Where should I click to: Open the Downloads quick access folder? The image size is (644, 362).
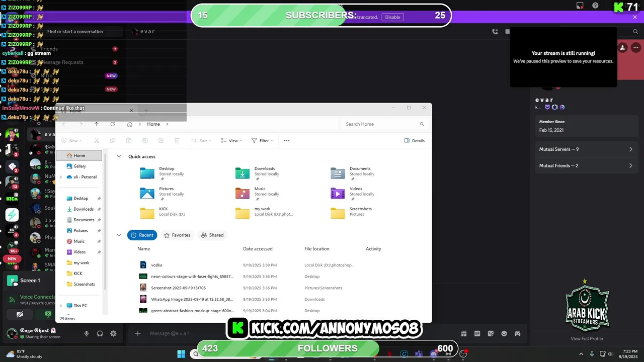click(258, 173)
